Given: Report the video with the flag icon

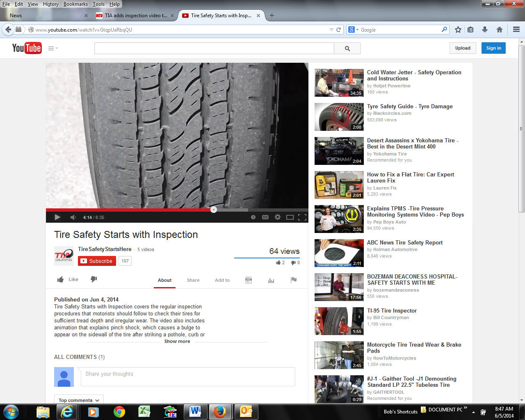Looking at the screenshot, I should pos(294,280).
